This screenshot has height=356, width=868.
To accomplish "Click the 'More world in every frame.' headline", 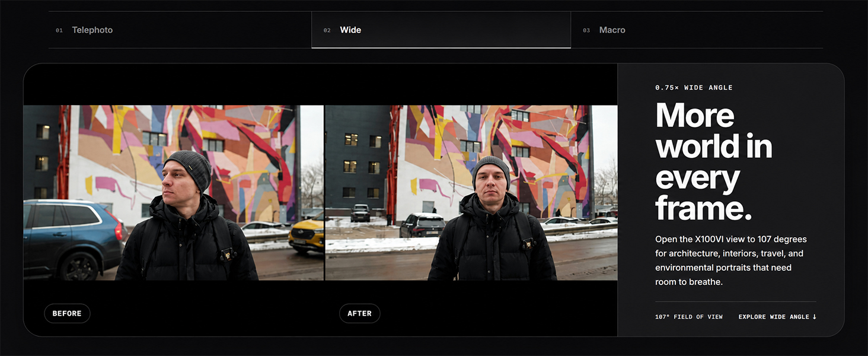I will 714,161.
